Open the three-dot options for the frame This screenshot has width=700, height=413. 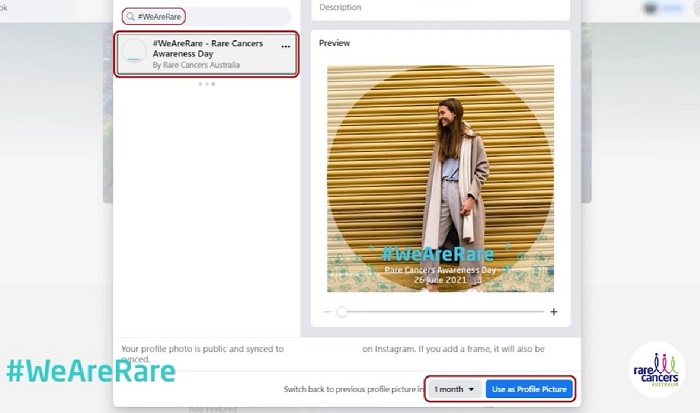tap(286, 46)
